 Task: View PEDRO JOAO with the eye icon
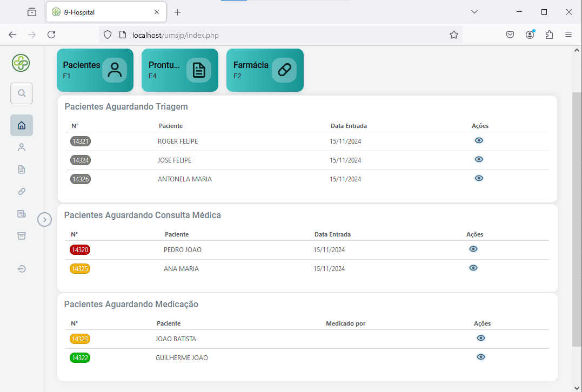(473, 249)
